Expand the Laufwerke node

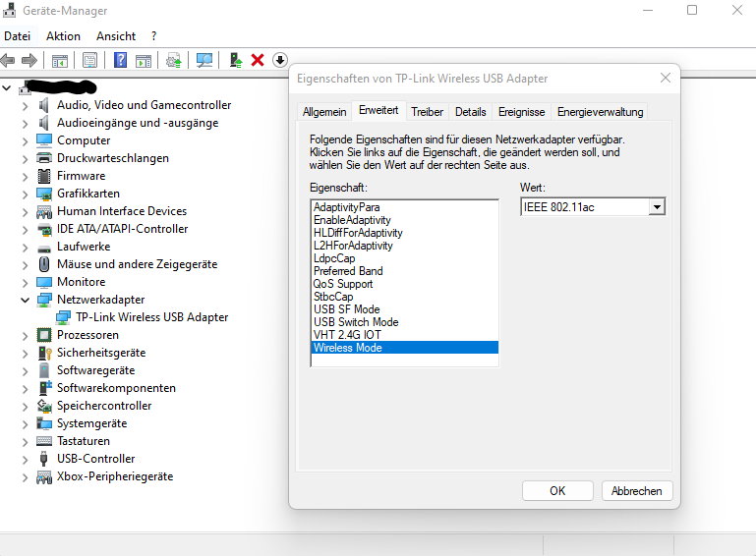26,248
